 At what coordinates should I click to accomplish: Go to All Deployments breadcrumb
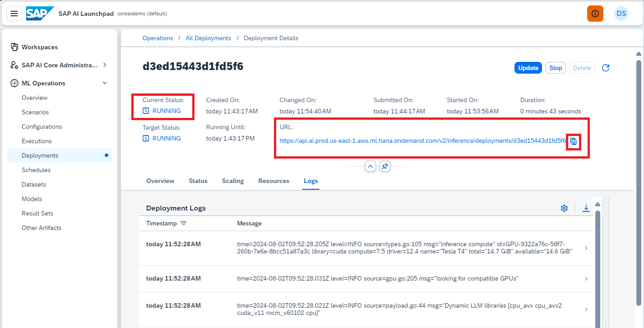pyautogui.click(x=208, y=38)
